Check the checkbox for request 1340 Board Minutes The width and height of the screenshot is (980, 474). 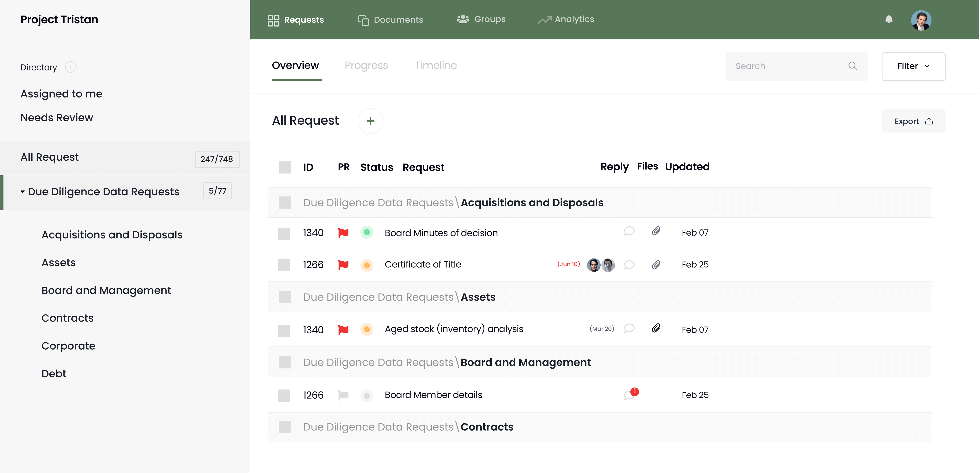285,233
